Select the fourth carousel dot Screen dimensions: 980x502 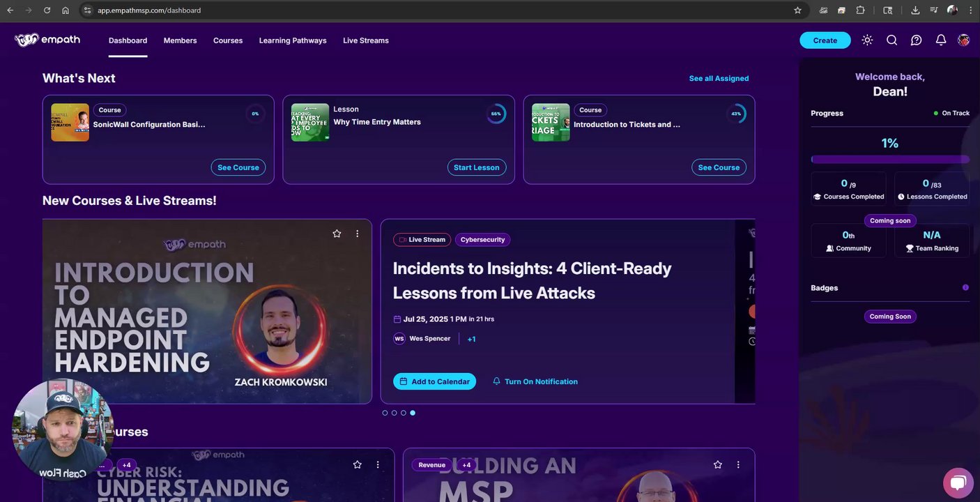(413, 413)
